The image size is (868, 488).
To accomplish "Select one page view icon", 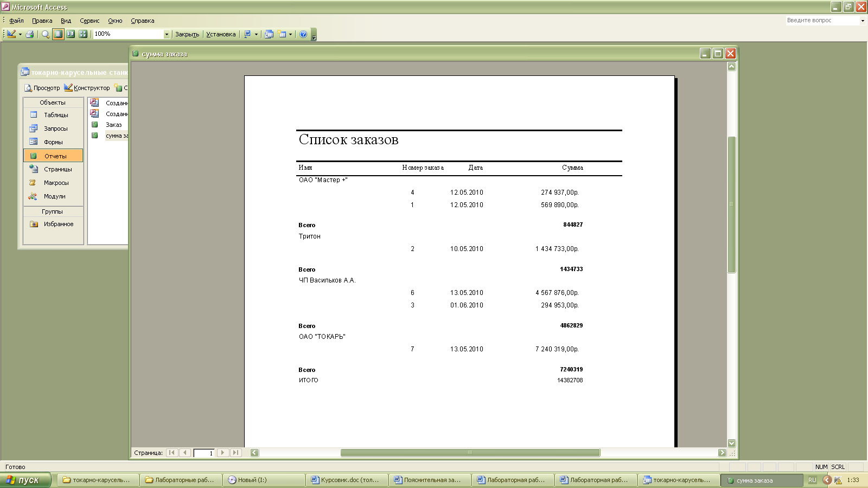I will (x=58, y=34).
